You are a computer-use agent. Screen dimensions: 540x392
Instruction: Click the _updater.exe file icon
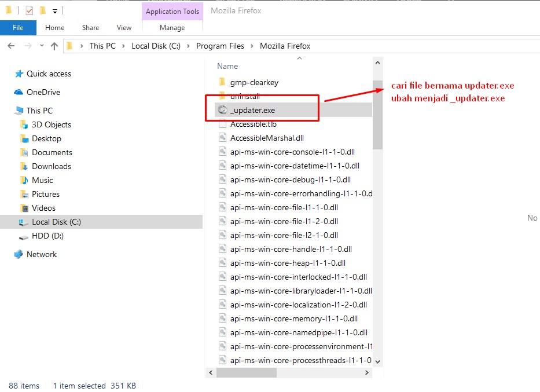pyautogui.click(x=222, y=109)
